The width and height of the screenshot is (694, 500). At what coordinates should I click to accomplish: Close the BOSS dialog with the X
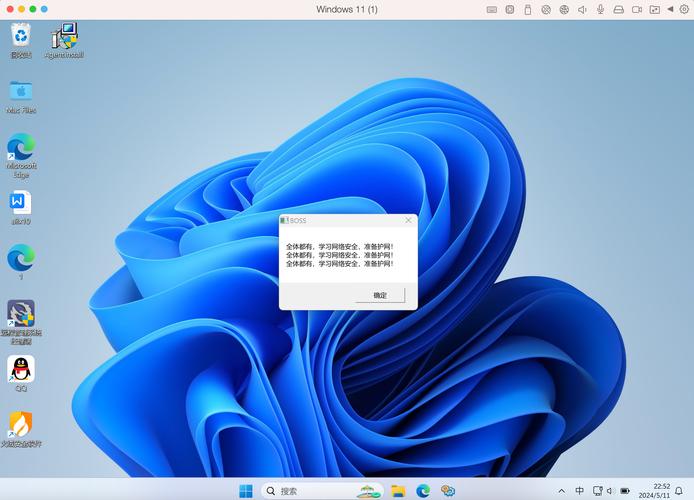click(x=408, y=220)
